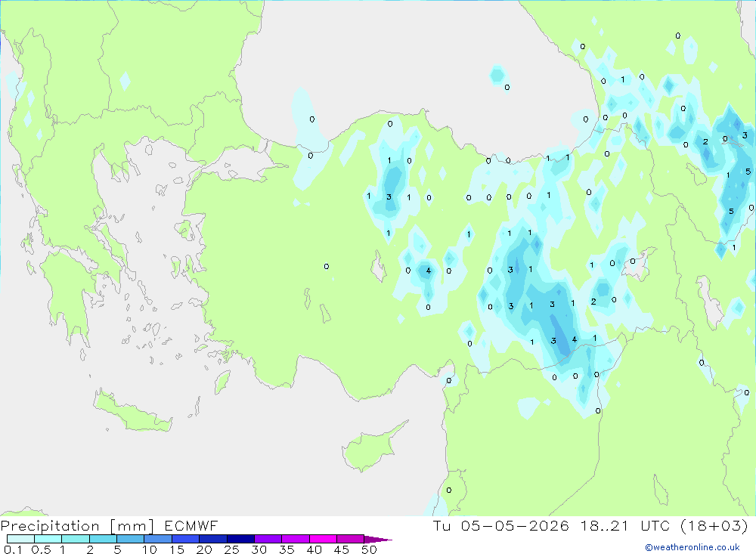Click the 20–25 mm dark blue legend swatch
This screenshot has height=554, width=756.
(213, 539)
